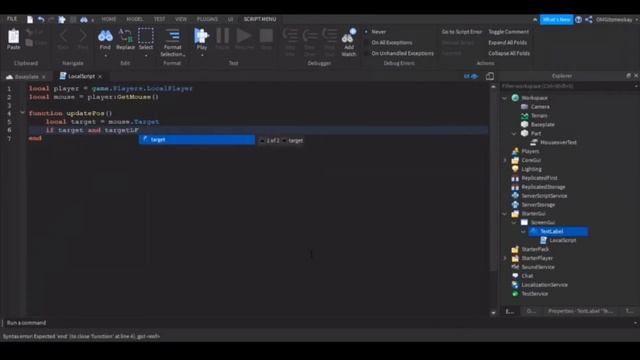The image size is (640, 360).
Task: Switch to the MODEL ribbon tab
Action: tap(135, 19)
